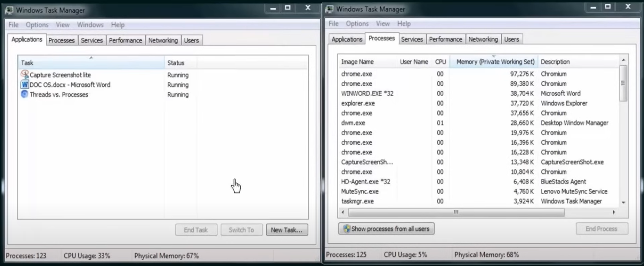The height and width of the screenshot is (266, 644).
Task: Select Applications tab in left Task Manager
Action: [x=27, y=39]
